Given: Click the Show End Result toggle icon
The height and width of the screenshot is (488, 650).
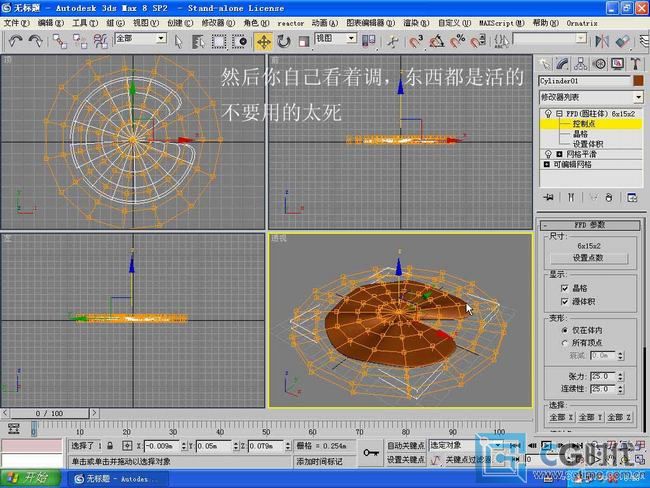Looking at the screenshot, I should [x=571, y=197].
